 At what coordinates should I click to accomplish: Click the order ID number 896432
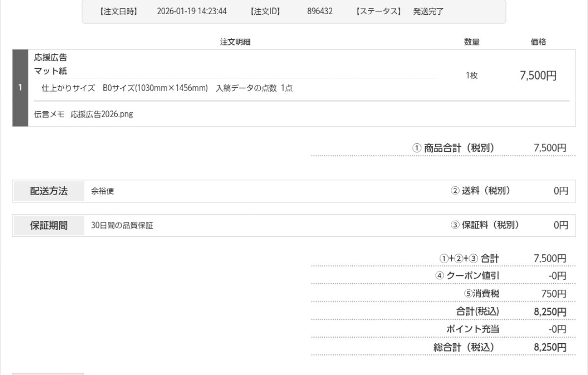coord(320,12)
